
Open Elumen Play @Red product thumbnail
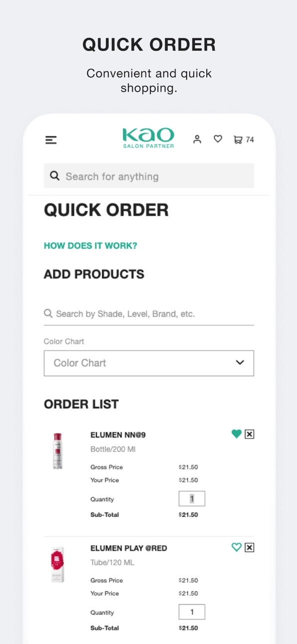tap(58, 565)
